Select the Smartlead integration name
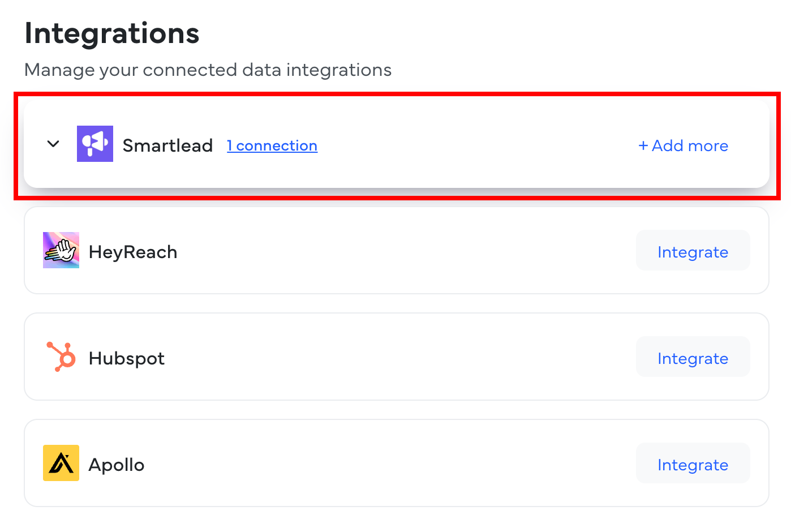 click(167, 146)
